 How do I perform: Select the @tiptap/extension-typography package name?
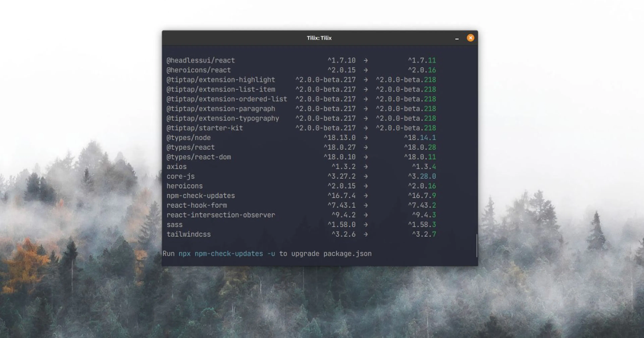[223, 118]
